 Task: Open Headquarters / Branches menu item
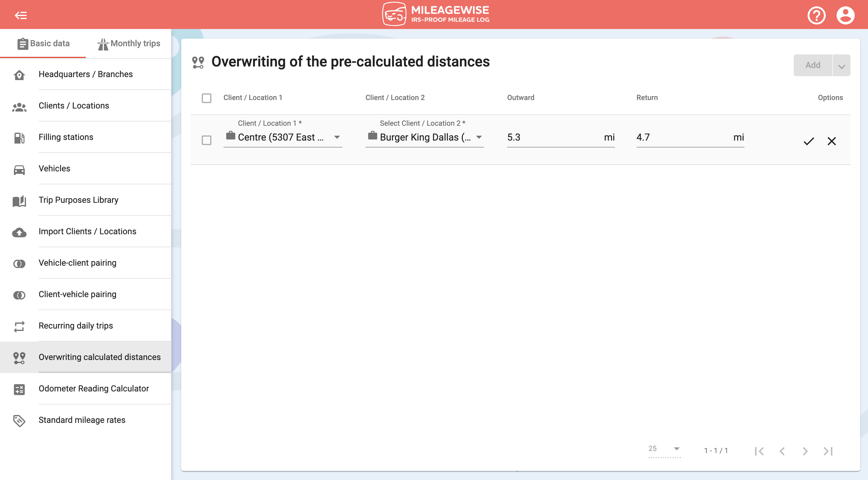[x=85, y=74]
